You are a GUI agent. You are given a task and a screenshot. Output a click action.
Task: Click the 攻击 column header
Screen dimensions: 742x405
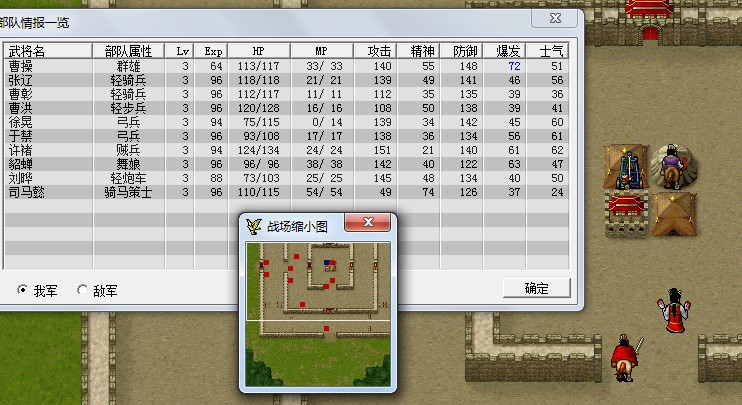pos(375,51)
